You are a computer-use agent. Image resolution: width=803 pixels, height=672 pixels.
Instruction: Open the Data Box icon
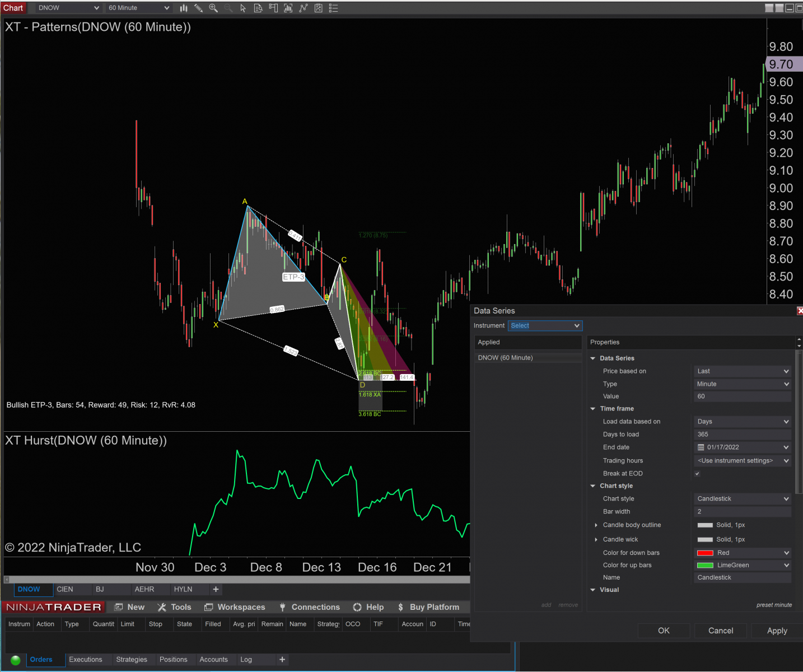(x=258, y=8)
